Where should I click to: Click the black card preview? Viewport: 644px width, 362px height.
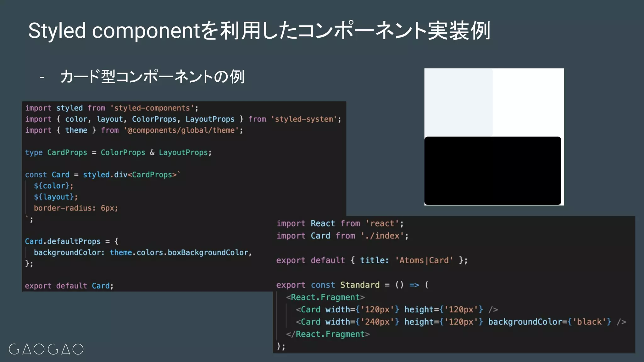coord(493,171)
